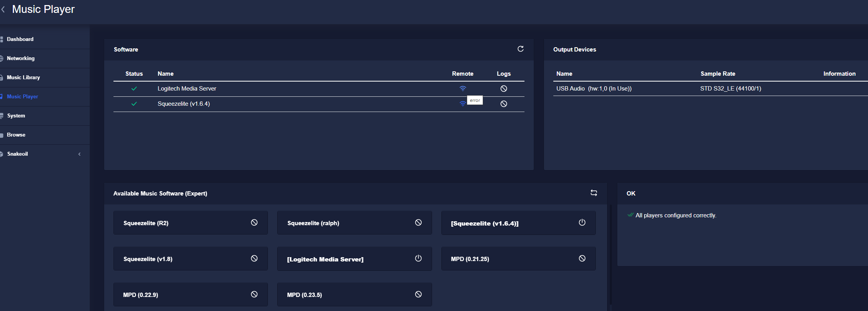Toggle the power icon on [Logitech Media Server]

tap(418, 258)
